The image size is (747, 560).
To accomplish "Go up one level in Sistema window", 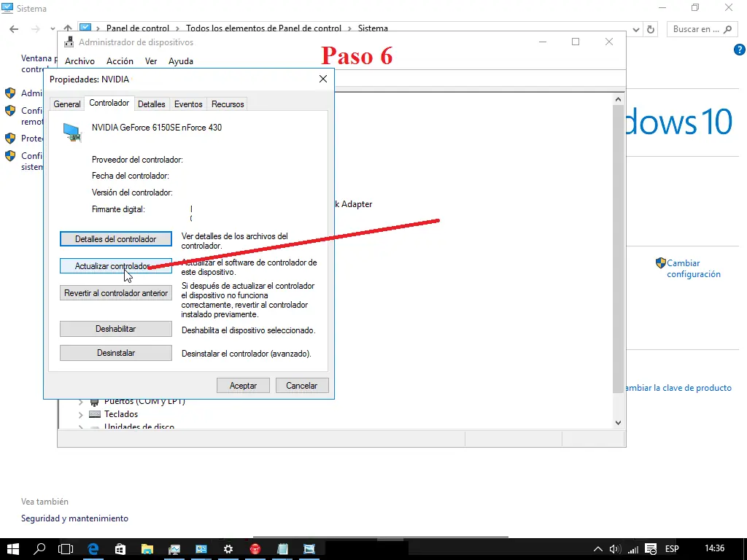I will click(x=68, y=28).
